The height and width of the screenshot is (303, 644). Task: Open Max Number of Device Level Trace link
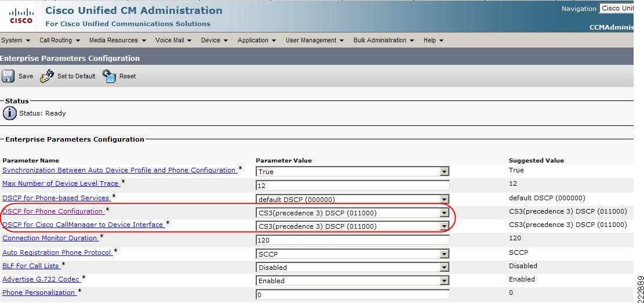pos(61,183)
